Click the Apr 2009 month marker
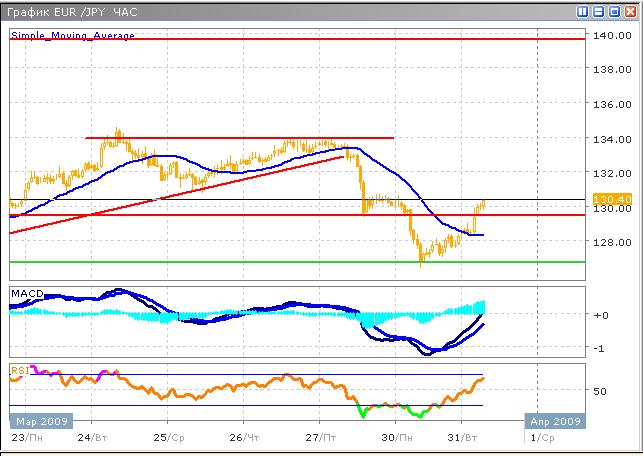 point(555,421)
